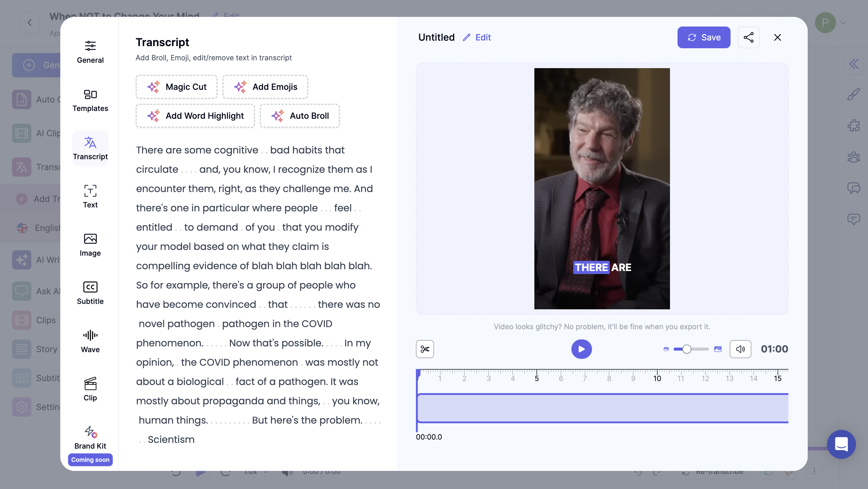Screen dimensions: 868x489
Task: Open the Wave panel in sidebar
Action: pyautogui.click(x=90, y=340)
